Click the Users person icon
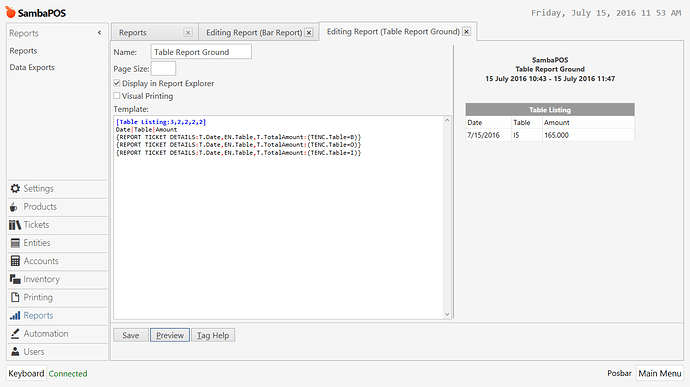 [x=15, y=352]
